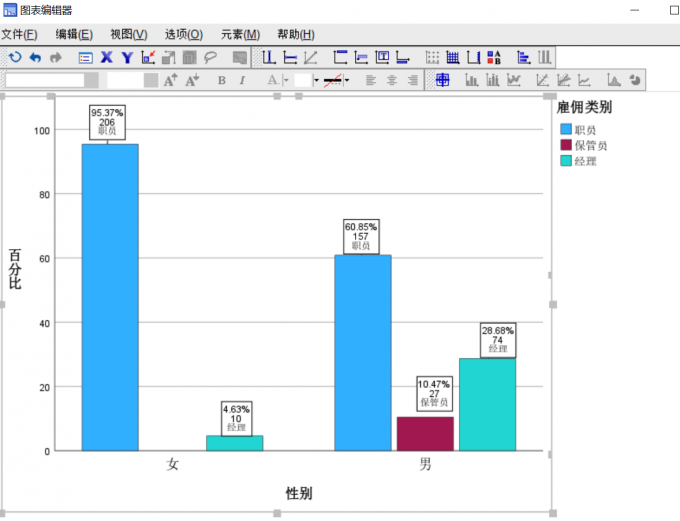Select the Y axis icon

tap(127, 58)
